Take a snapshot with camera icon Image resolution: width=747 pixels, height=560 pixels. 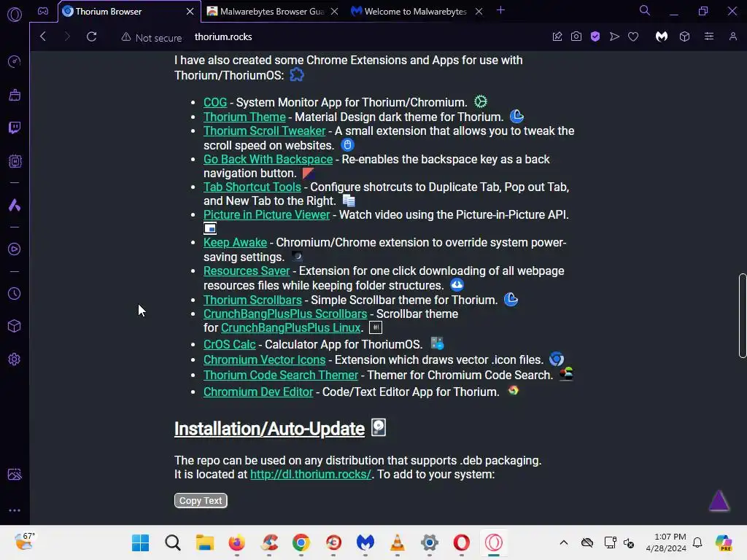576,36
